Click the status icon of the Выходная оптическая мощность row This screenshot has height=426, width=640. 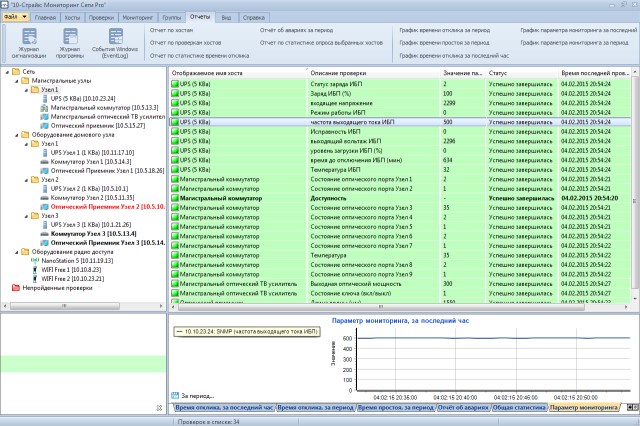point(175,284)
